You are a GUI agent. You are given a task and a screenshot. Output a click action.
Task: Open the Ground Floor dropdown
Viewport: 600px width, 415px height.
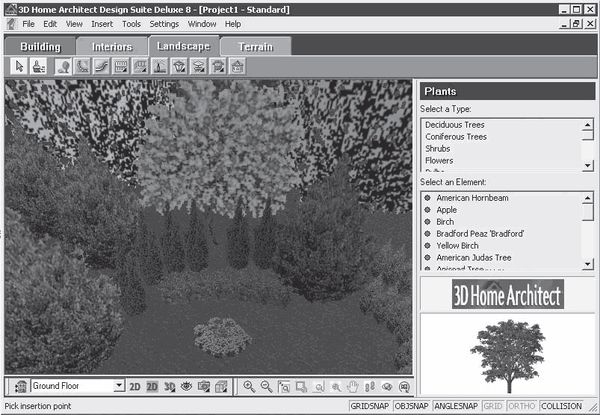(119, 386)
